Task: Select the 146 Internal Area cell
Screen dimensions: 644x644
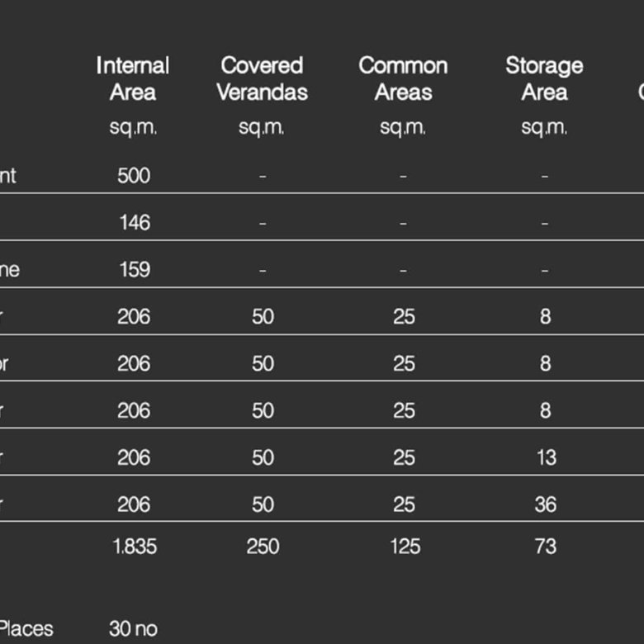Action: click(x=133, y=222)
